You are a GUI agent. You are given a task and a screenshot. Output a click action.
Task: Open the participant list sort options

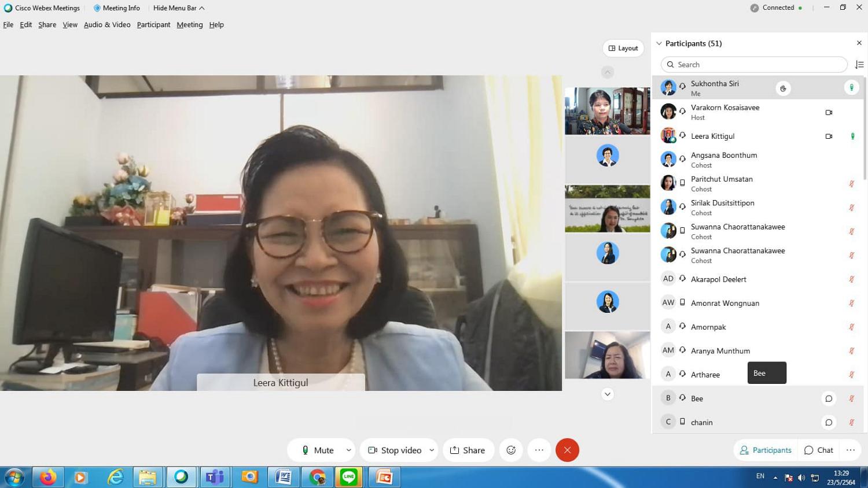859,65
